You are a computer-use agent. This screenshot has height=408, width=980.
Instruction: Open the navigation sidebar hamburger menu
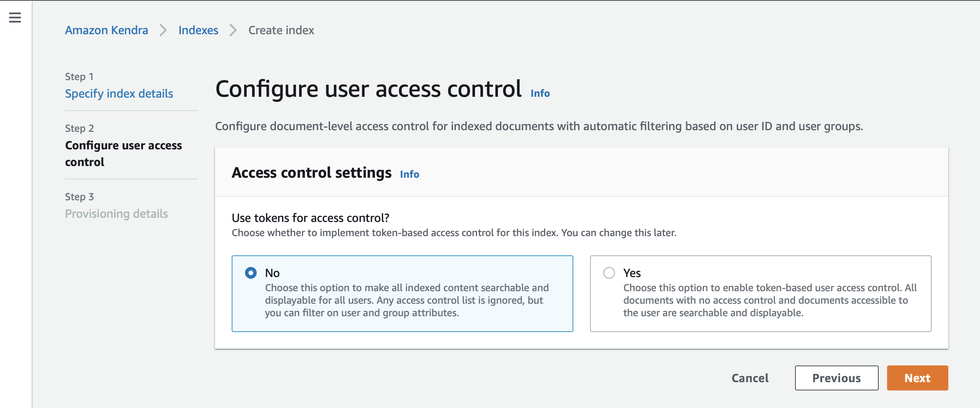click(14, 18)
